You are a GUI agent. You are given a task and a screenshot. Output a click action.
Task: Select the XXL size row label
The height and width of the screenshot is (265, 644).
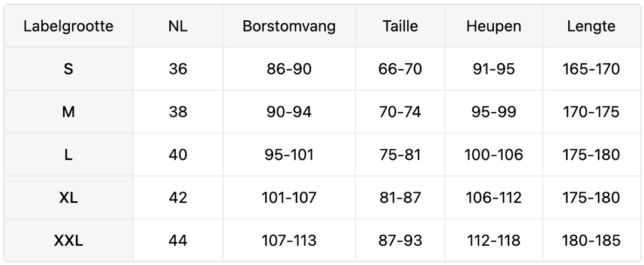coord(69,241)
